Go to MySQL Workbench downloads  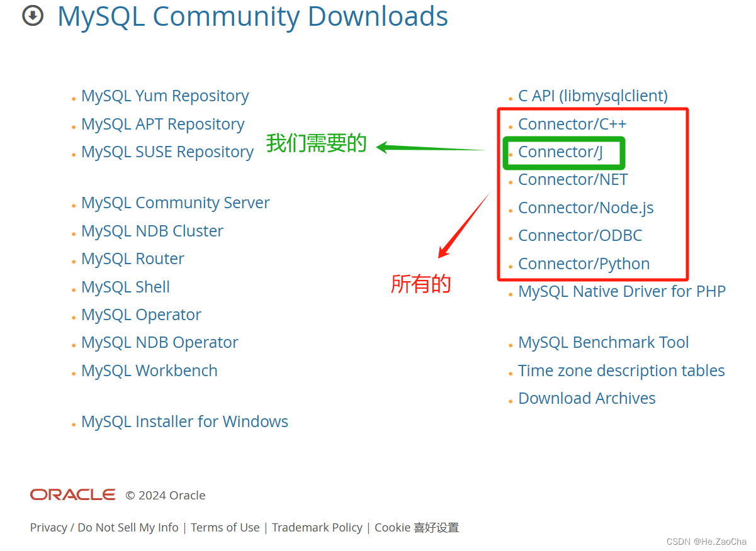(150, 371)
